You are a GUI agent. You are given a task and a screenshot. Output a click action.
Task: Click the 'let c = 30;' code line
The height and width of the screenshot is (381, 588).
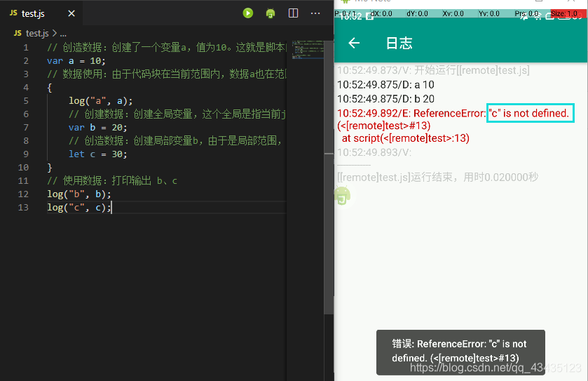(98, 154)
